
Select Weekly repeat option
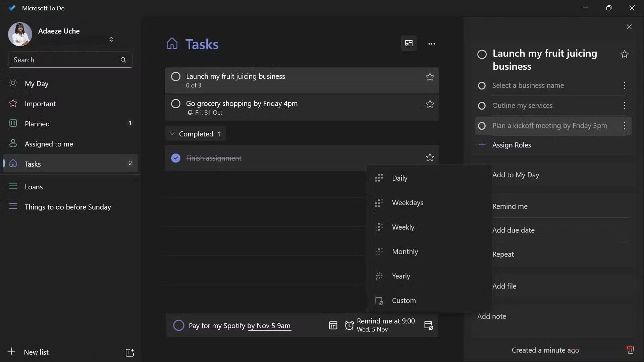pos(404,227)
